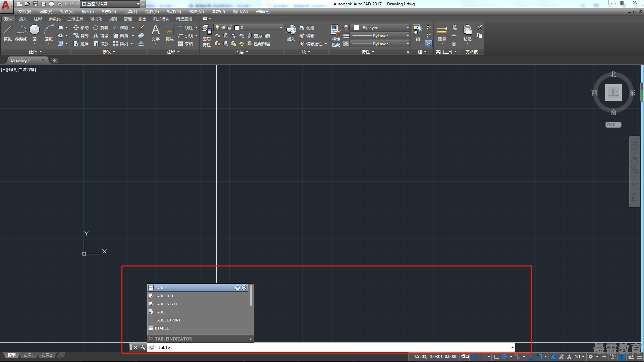Expand the 绘图 panel flyout

35,52
